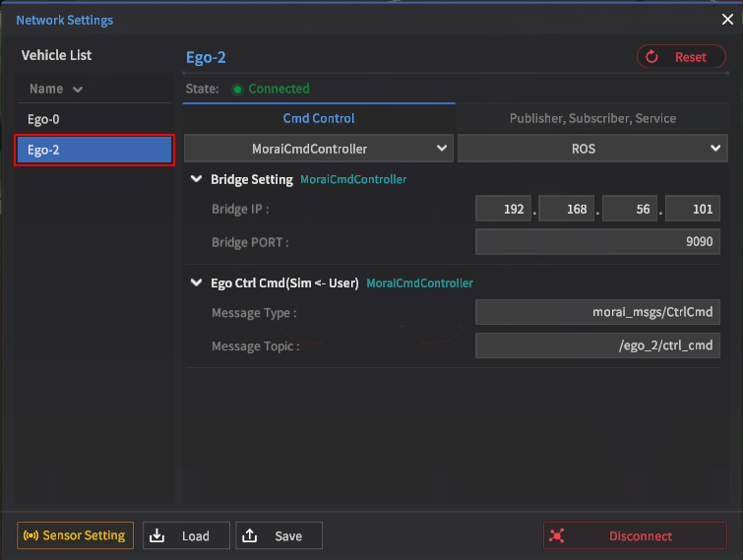
Task: Sort vehicle list by Name arrow
Action: click(x=78, y=90)
